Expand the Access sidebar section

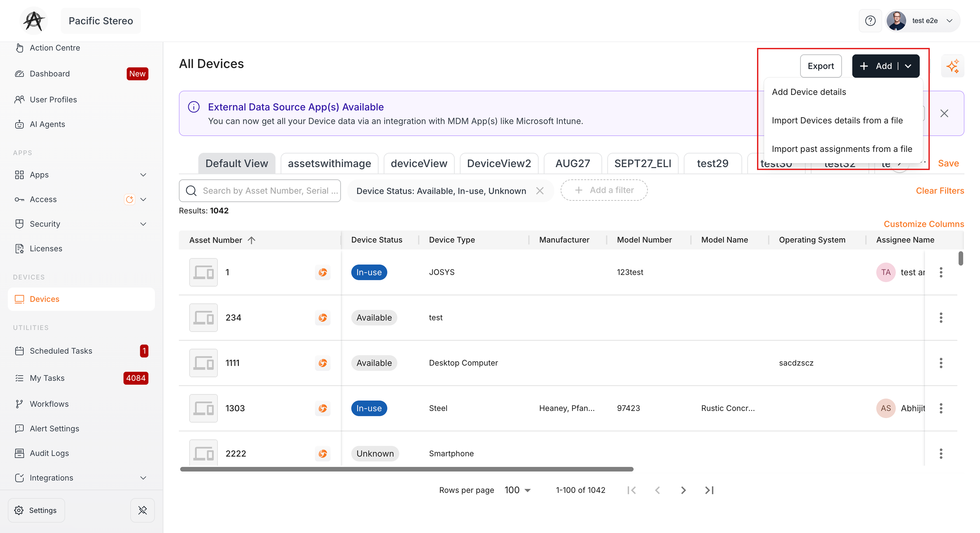click(x=143, y=200)
